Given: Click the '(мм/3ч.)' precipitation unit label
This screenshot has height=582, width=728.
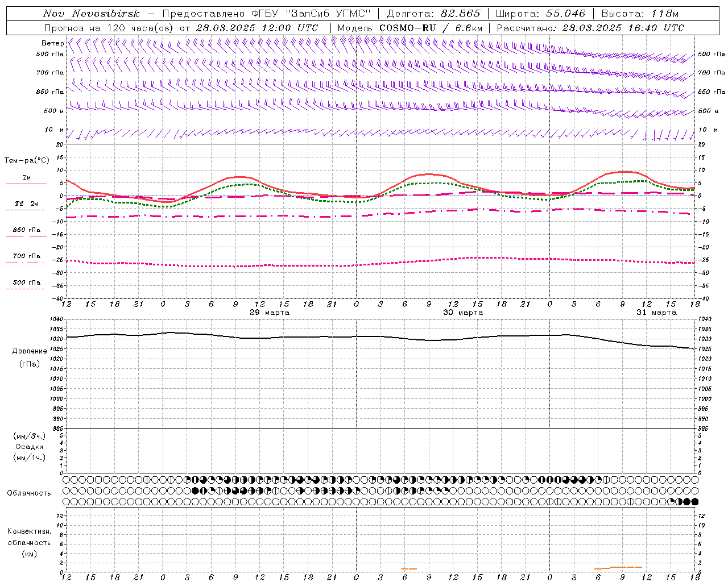Looking at the screenshot, I should [x=30, y=436].
